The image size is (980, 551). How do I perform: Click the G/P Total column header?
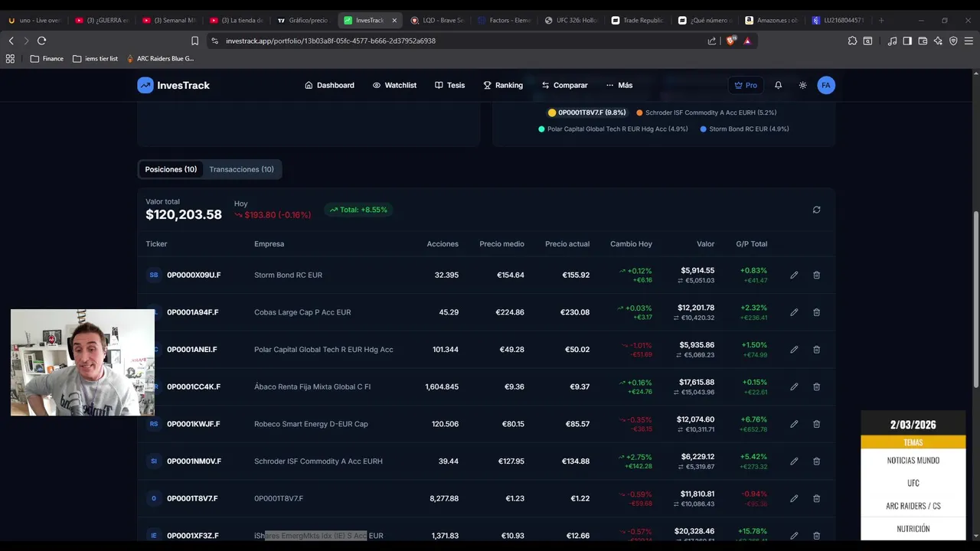(751, 244)
